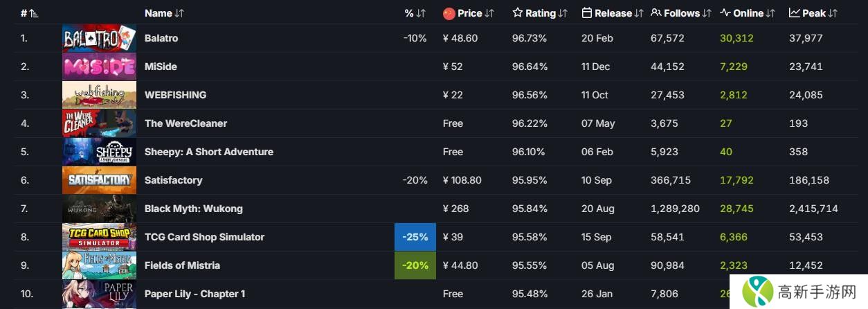The image size is (868, 309).
Task: Click the pulse icon next to Online
Action: (725, 13)
